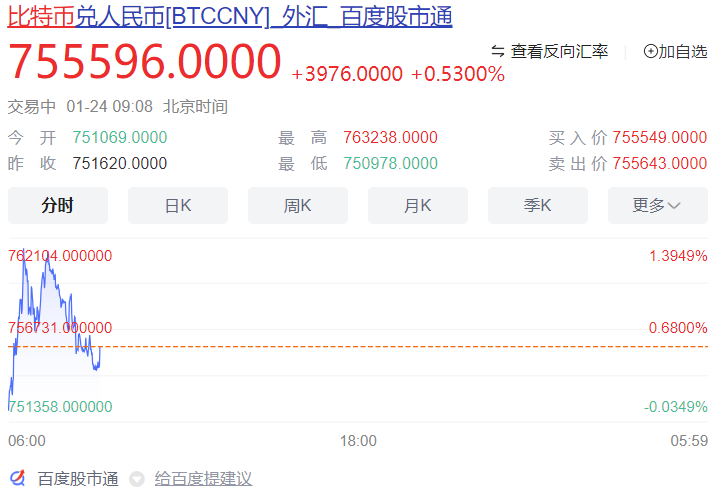
Task: Expand the 更多 dropdown
Action: (x=658, y=205)
